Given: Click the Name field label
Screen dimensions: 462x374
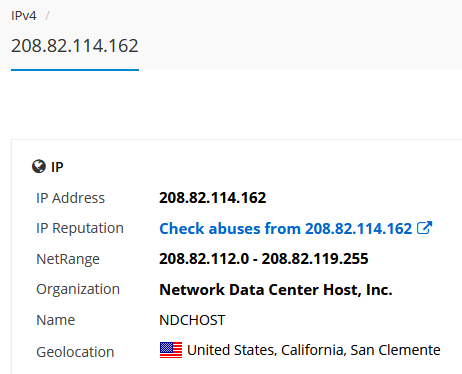Looking at the screenshot, I should 56,320.
